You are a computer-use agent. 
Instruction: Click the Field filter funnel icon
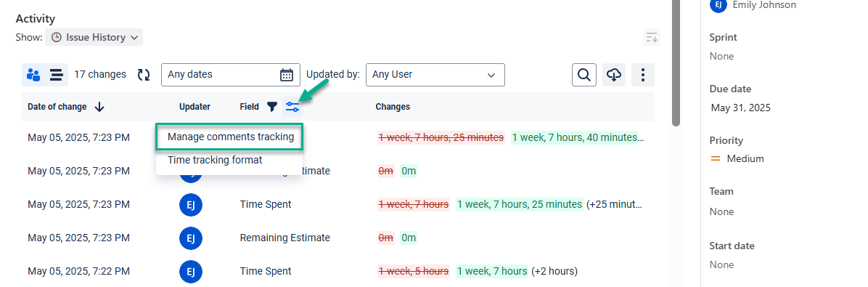pyautogui.click(x=272, y=107)
